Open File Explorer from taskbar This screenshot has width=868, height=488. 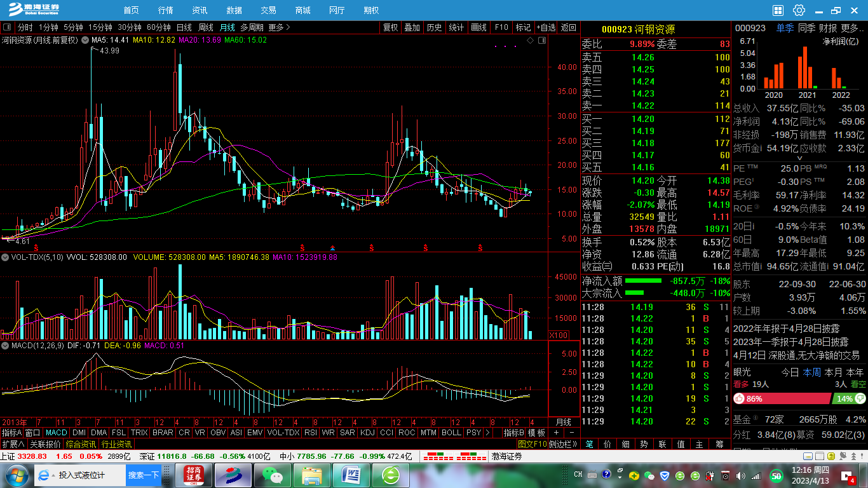(x=311, y=475)
